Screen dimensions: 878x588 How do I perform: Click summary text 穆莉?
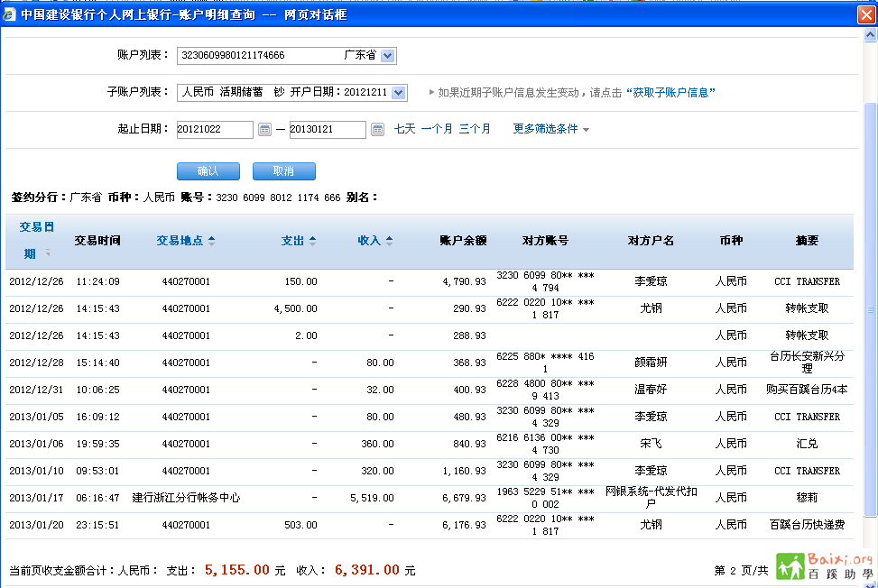[x=807, y=498]
